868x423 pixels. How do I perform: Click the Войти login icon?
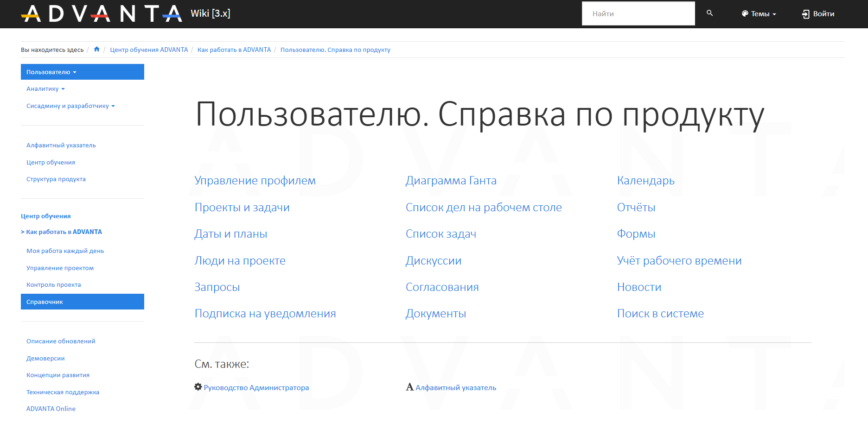(806, 14)
